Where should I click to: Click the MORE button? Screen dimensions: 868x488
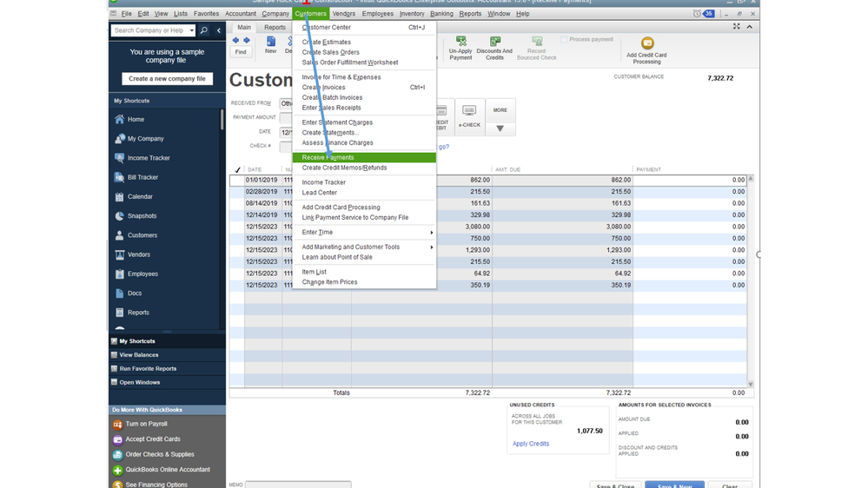[x=500, y=110]
